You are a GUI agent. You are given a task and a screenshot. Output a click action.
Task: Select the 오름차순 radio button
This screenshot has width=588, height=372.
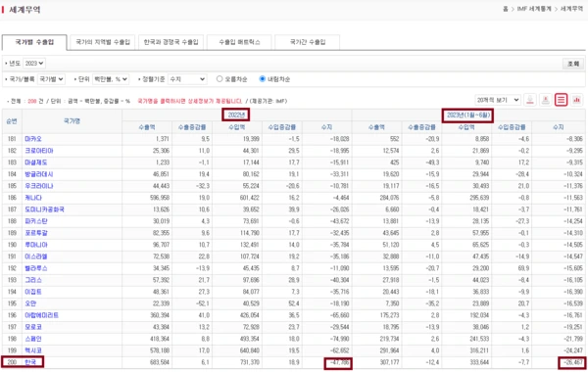click(220, 79)
